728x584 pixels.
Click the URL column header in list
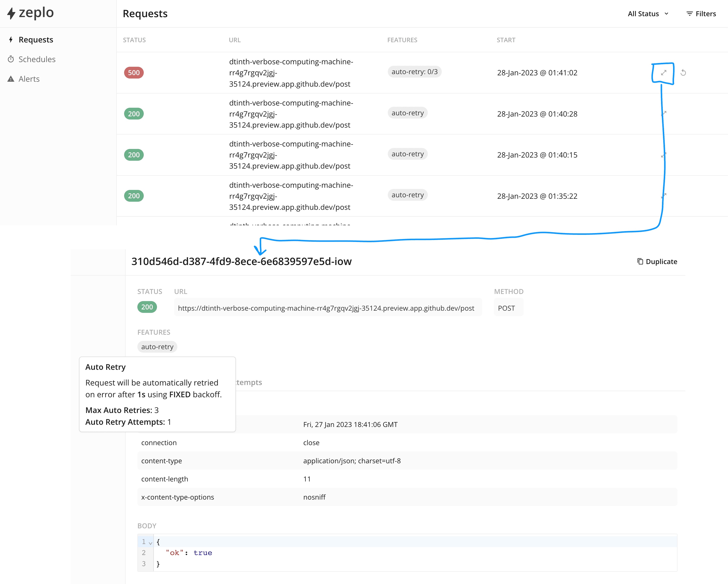(235, 40)
